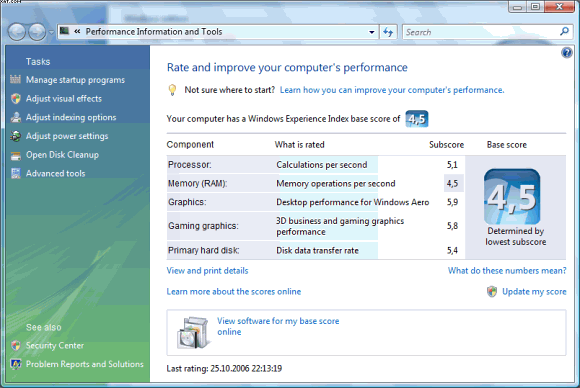Open Adjust power settings
The width and height of the screenshot is (580, 388).
[x=67, y=136]
